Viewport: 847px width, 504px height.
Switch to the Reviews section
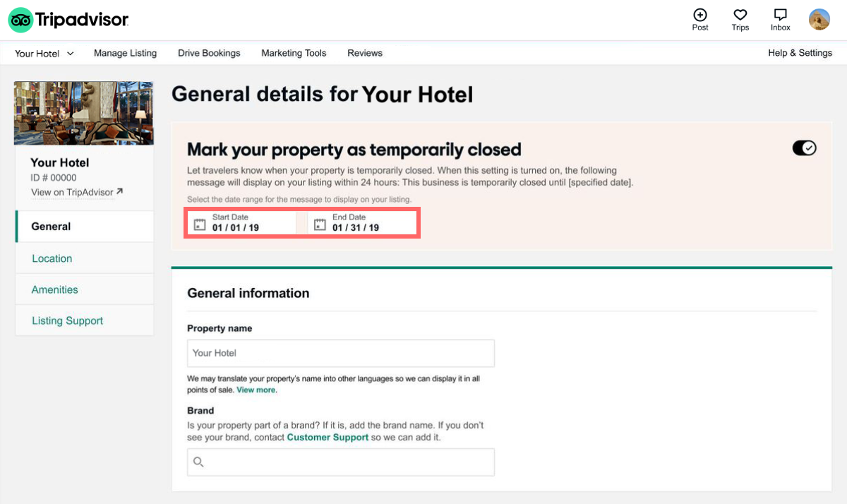click(x=364, y=53)
